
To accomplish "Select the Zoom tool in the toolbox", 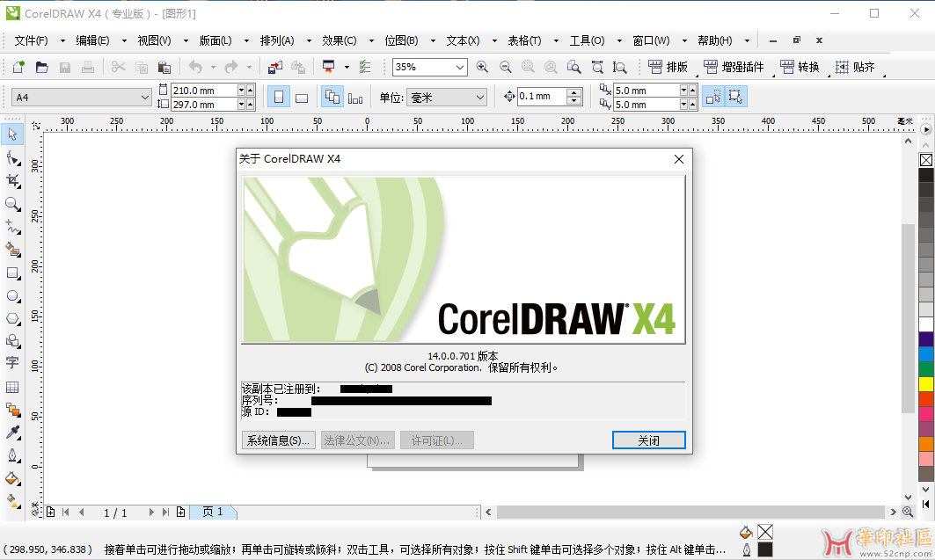I will (x=12, y=204).
